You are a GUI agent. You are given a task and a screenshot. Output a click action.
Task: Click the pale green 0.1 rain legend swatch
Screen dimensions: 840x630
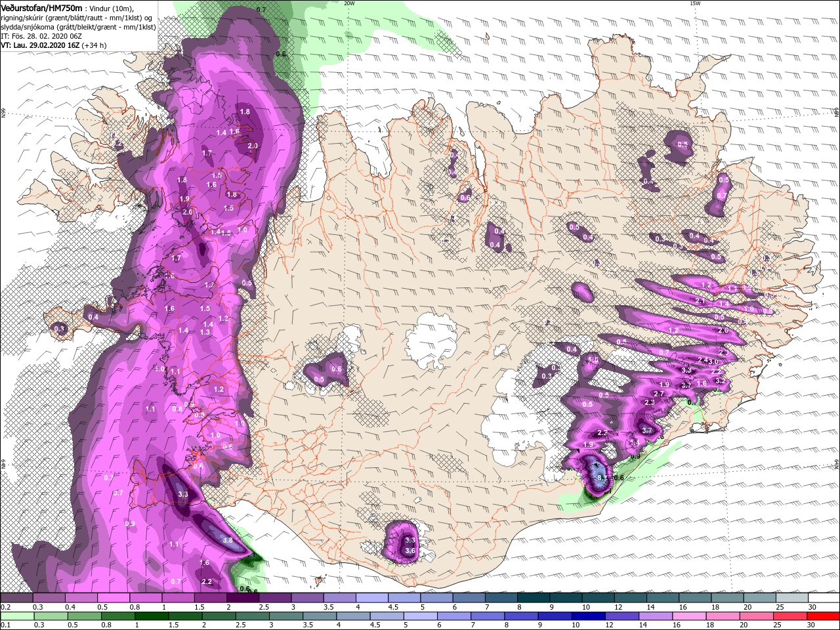[x=17, y=616]
